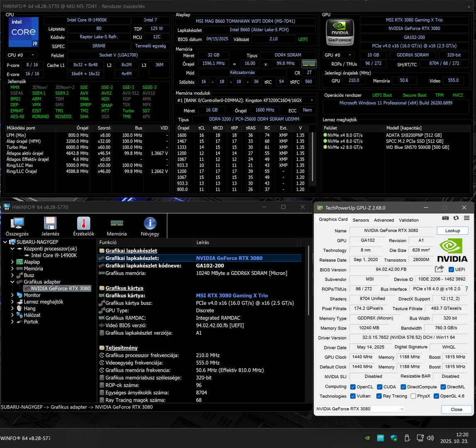Click the NVIDIA logo in GPU-Z window
476x448 pixels.
pyautogui.click(x=452, y=250)
